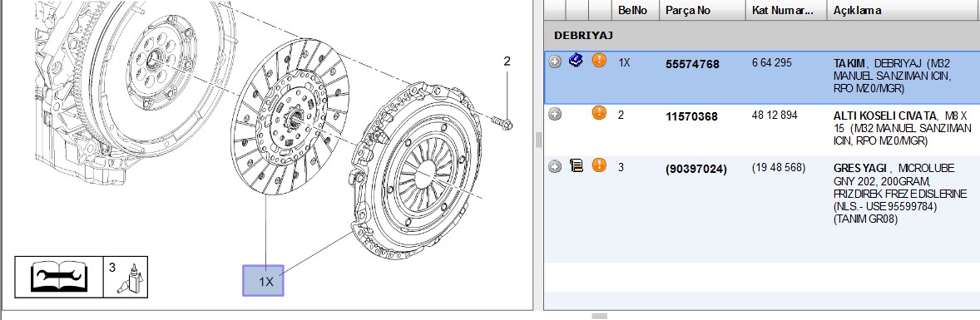Viewport: 980px width, 320px height.
Task: Click the ALTI KOSELI CIVATA description
Action: coord(903,129)
